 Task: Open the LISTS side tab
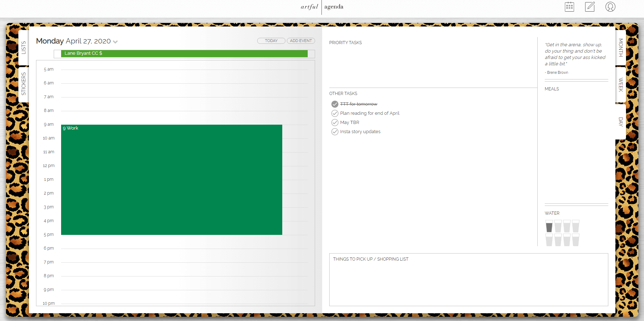[24, 48]
